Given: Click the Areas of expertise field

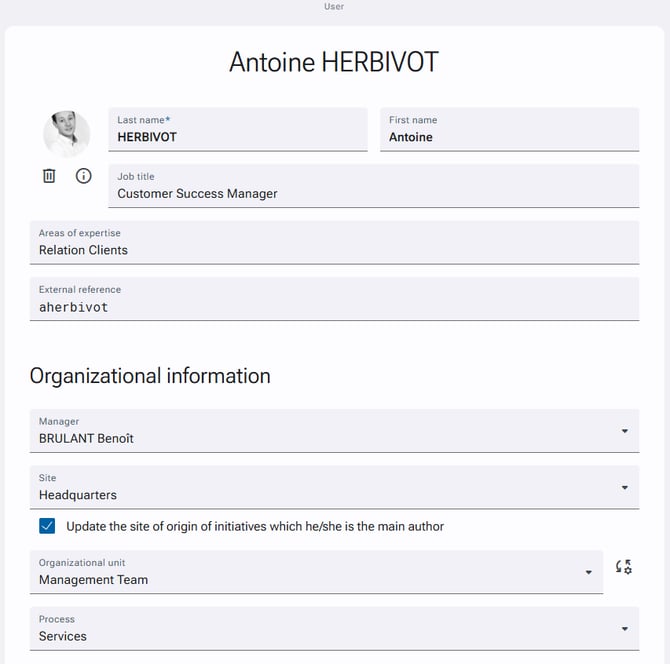Looking at the screenshot, I should 335,242.
